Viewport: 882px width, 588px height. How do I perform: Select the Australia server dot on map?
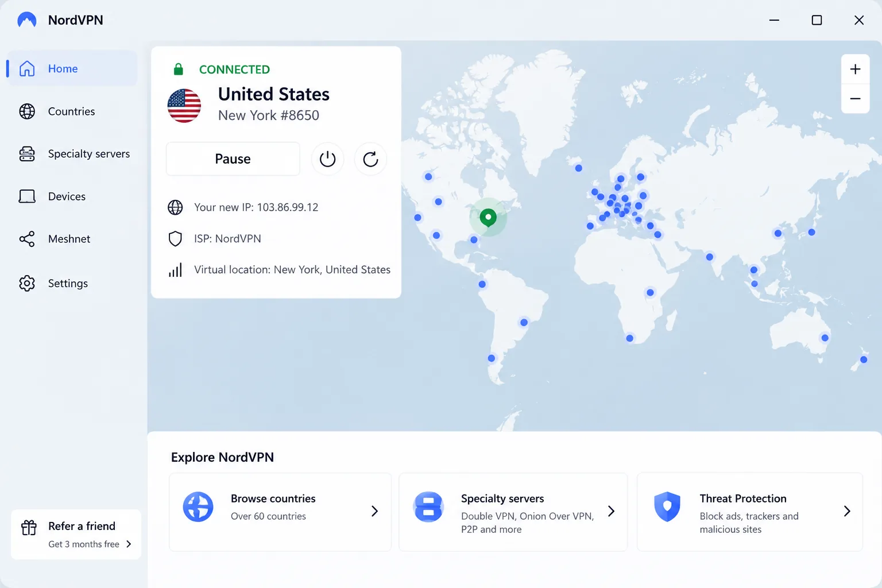click(825, 338)
